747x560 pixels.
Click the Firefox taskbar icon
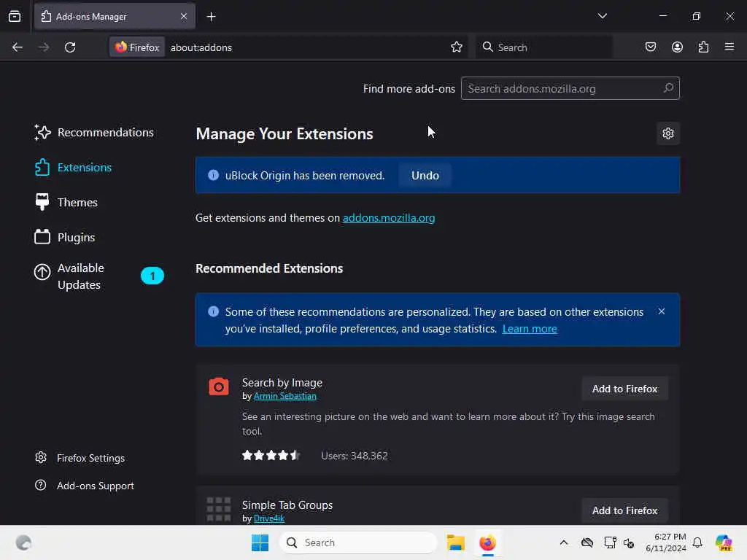click(x=487, y=542)
